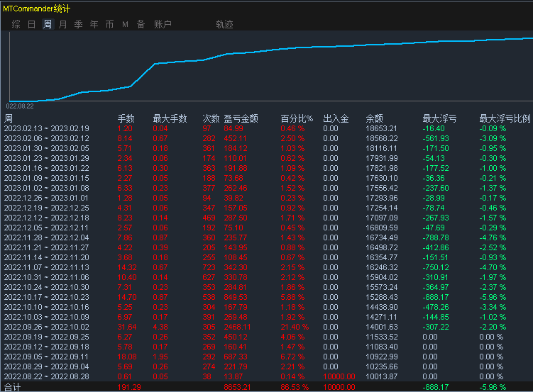Image resolution: width=533 pixels, height=392 pixels.
Task: Click the 022.08.22 date marker under chart
Action: pos(20,106)
